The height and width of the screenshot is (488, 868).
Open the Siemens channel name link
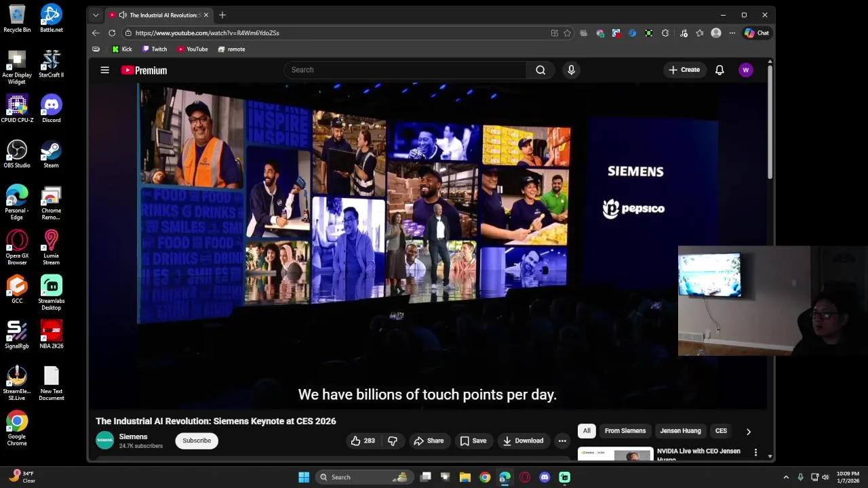coord(133,436)
